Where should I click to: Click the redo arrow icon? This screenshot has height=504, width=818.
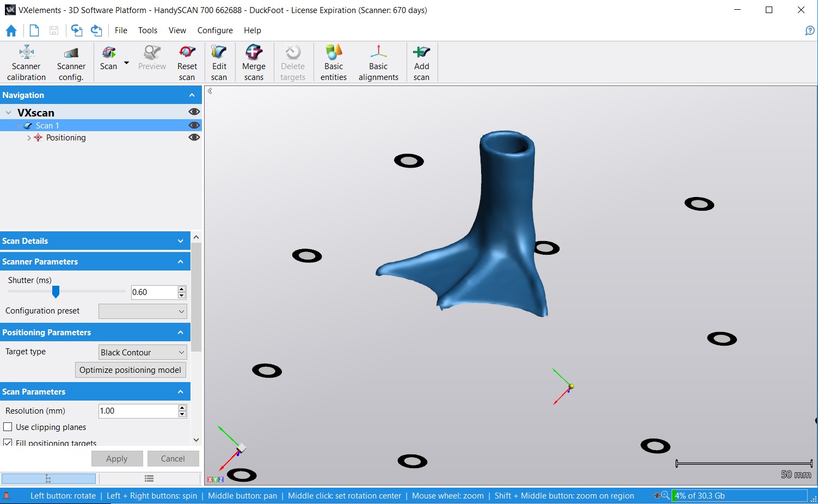[96, 30]
